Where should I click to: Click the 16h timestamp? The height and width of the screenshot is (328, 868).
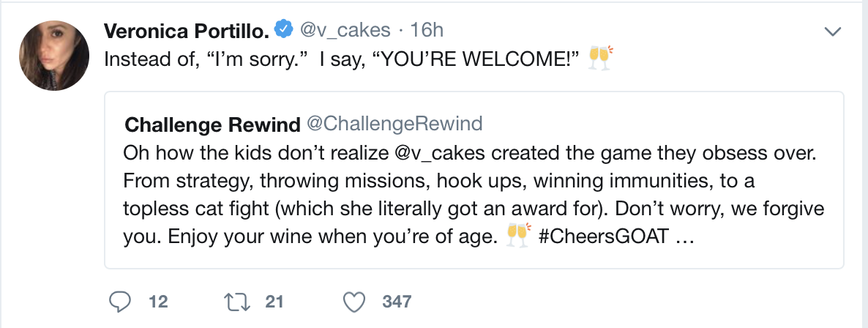[x=426, y=30]
